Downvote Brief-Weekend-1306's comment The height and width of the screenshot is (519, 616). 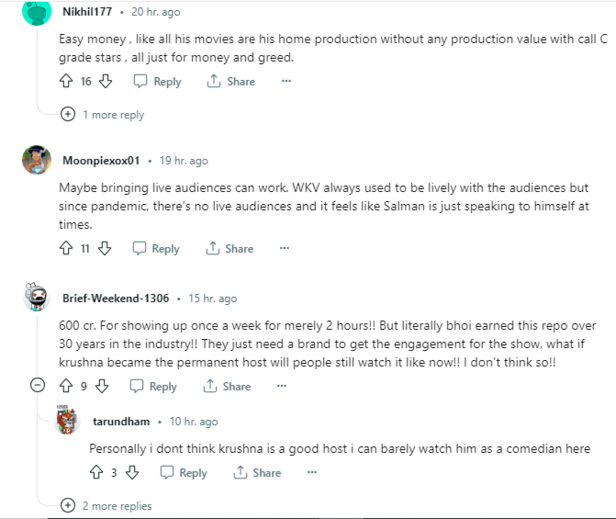pyautogui.click(x=101, y=386)
